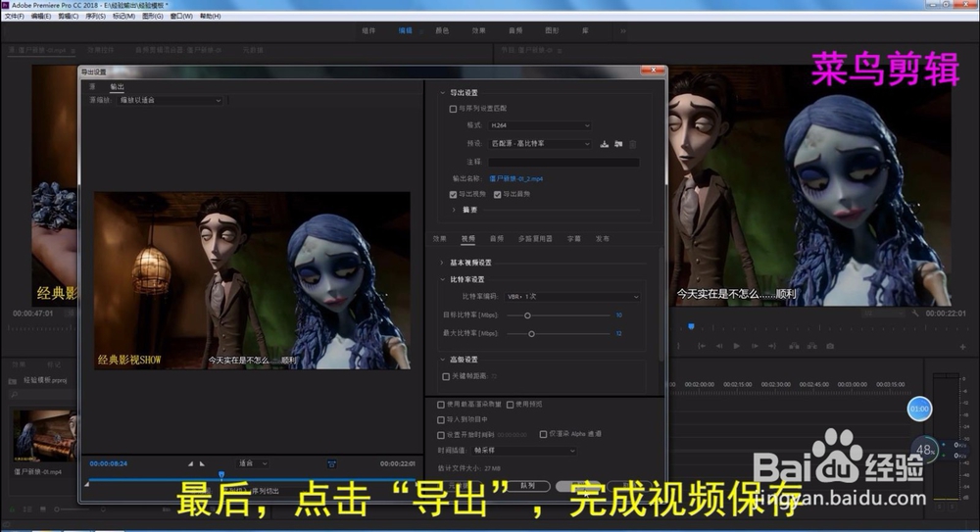The width and height of the screenshot is (980, 532).
Task: Enable the Use Previews checkbox
Action: pos(510,405)
